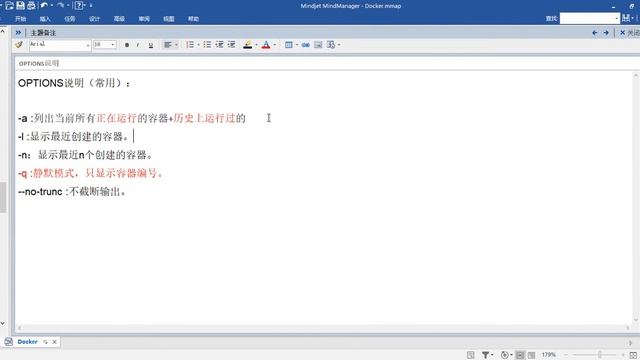Close the Docker document tab
The height and width of the screenshot is (360, 640).
(x=55, y=342)
